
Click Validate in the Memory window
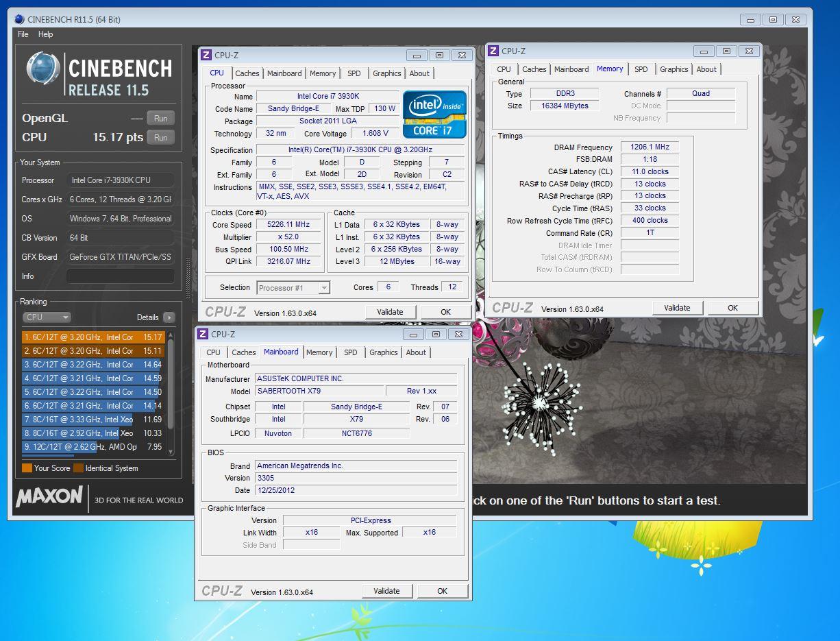tap(677, 308)
